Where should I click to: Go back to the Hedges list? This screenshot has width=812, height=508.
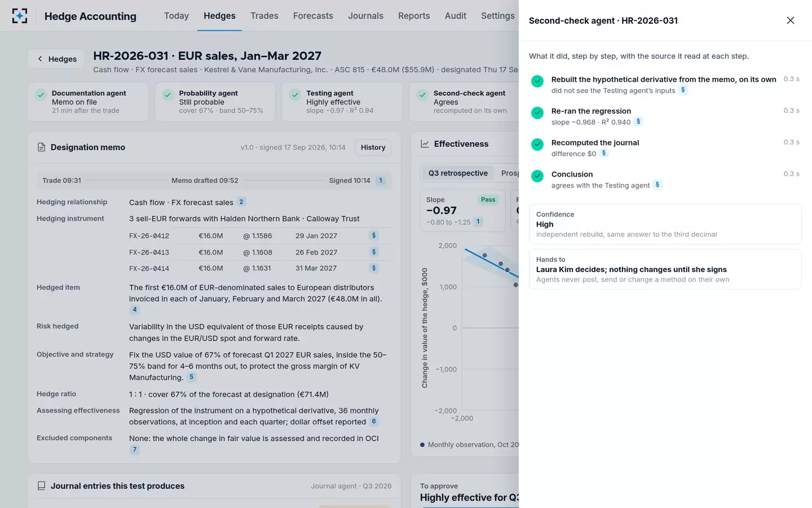click(56, 59)
